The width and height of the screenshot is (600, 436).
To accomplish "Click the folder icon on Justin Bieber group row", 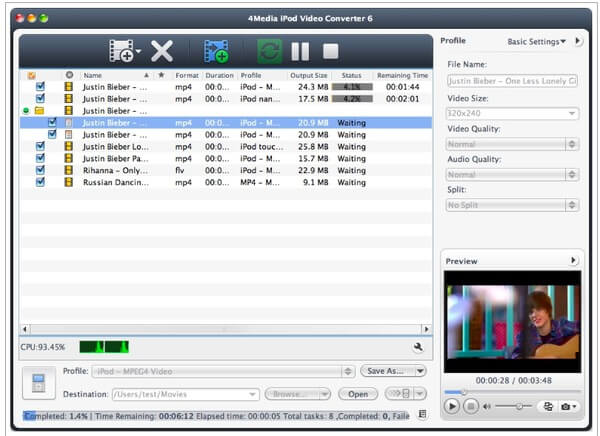I will [x=39, y=111].
